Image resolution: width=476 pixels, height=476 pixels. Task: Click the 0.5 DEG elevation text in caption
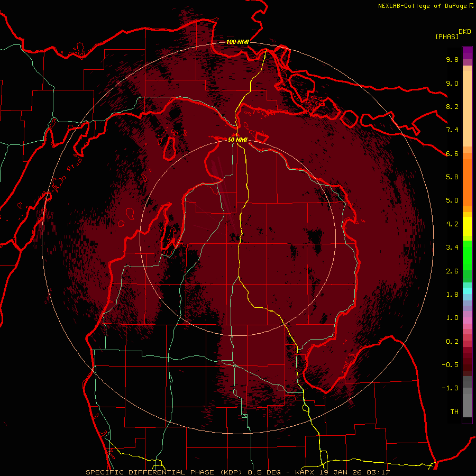tap(263, 472)
